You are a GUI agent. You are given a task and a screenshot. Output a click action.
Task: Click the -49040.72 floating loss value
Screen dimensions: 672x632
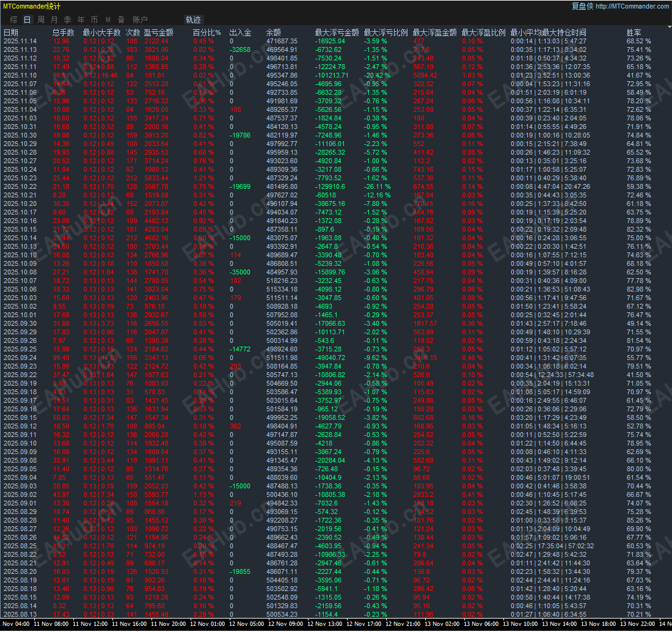coord(330,358)
